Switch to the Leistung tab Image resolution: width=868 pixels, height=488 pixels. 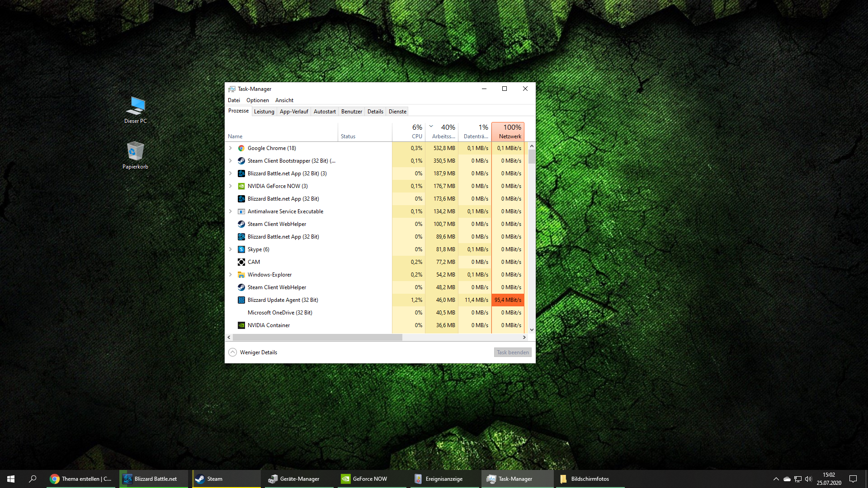point(264,112)
